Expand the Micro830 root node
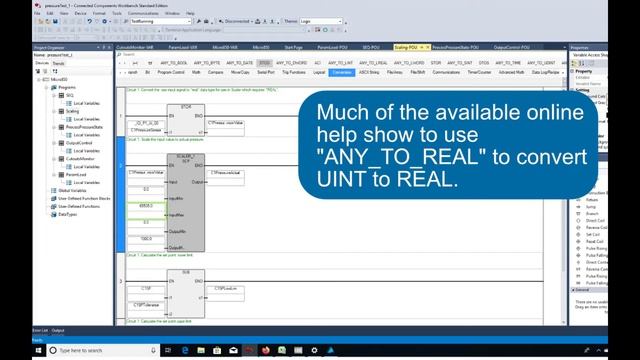This screenshot has height=360, width=640. click(39, 80)
